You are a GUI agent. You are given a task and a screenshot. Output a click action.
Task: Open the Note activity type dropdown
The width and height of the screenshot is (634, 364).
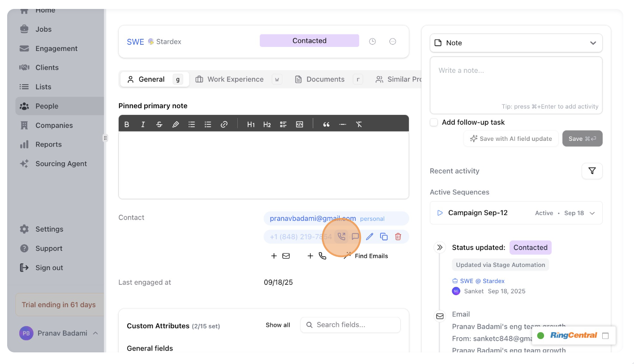pyautogui.click(x=516, y=43)
